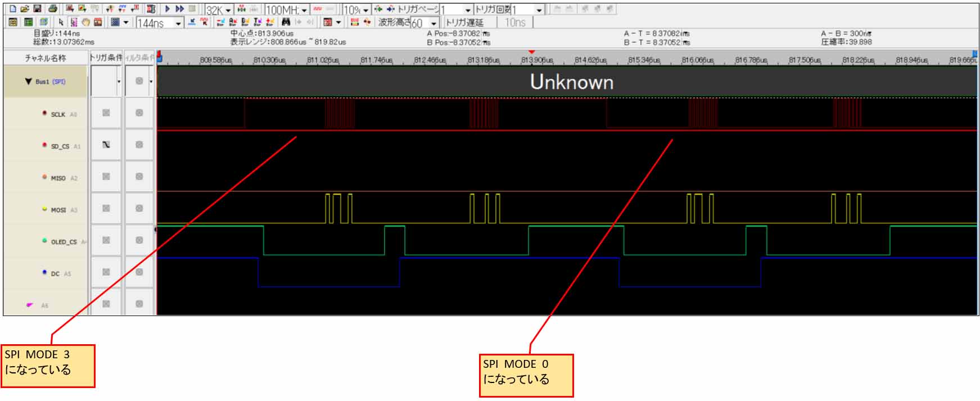
Task: Toggle DC trigger condition box
Action: pyautogui.click(x=106, y=272)
